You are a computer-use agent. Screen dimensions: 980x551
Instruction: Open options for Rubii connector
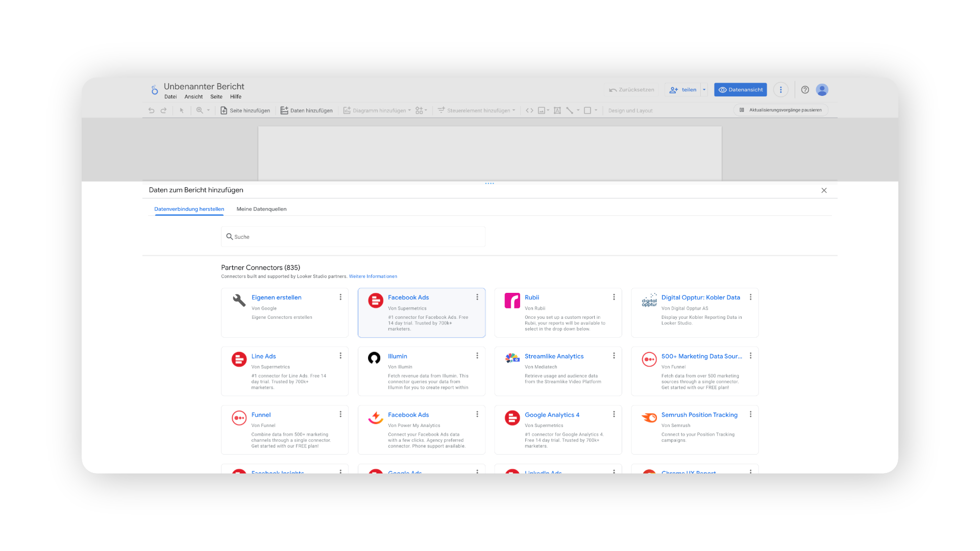tap(614, 297)
